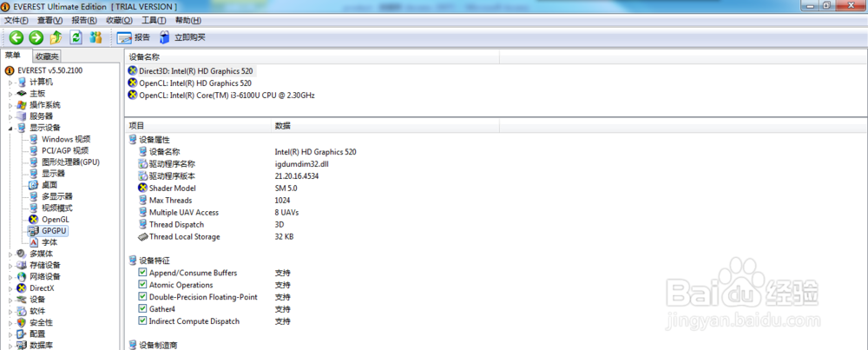Click the Indirect Compute Dispatch checkbox
The height and width of the screenshot is (350, 868).
tap(143, 321)
